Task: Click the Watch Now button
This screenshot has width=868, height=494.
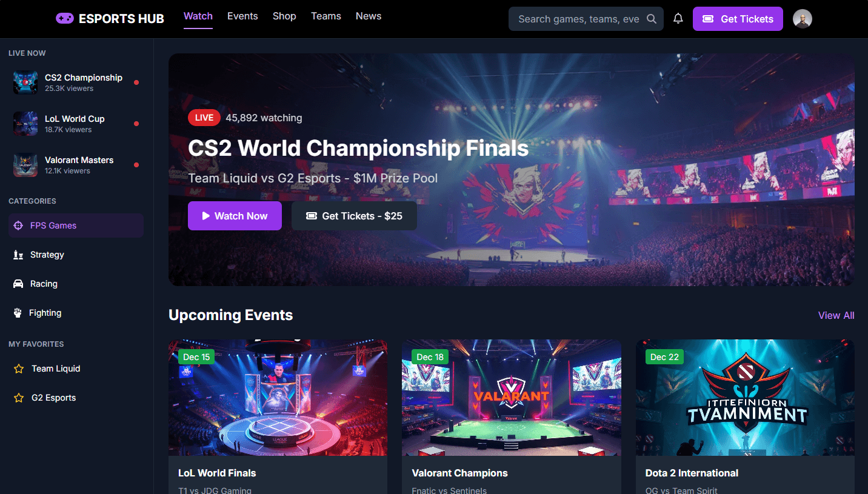Action: pyautogui.click(x=235, y=216)
